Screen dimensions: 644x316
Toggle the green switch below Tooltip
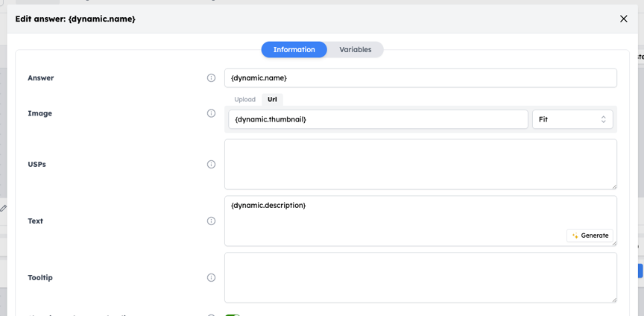pos(233,315)
